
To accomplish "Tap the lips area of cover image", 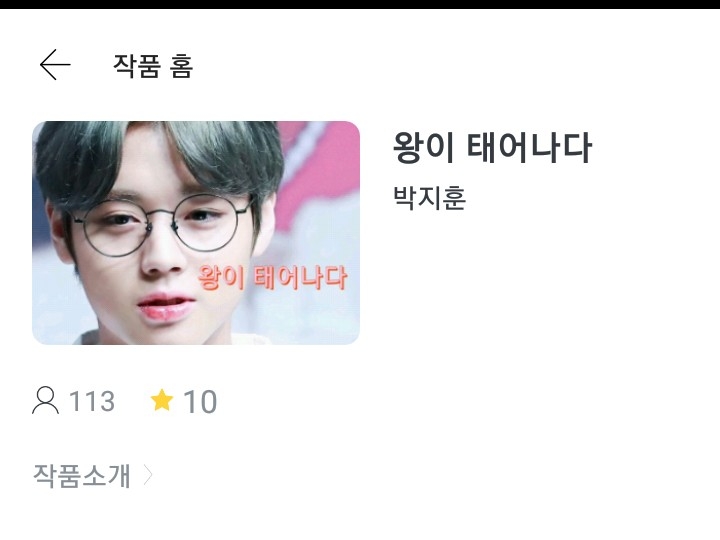I will click(x=166, y=306).
